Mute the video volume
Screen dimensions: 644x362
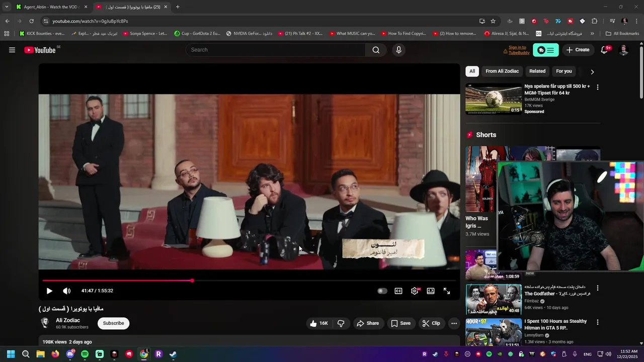(66, 291)
